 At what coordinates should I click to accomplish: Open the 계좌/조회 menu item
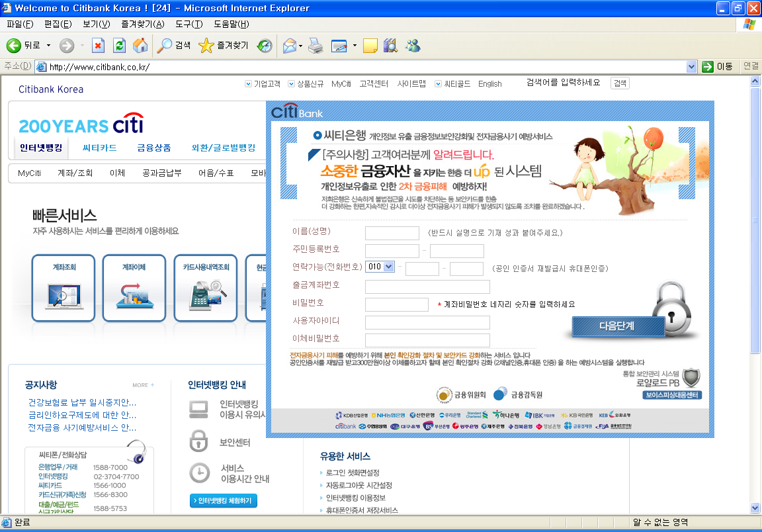click(x=75, y=173)
